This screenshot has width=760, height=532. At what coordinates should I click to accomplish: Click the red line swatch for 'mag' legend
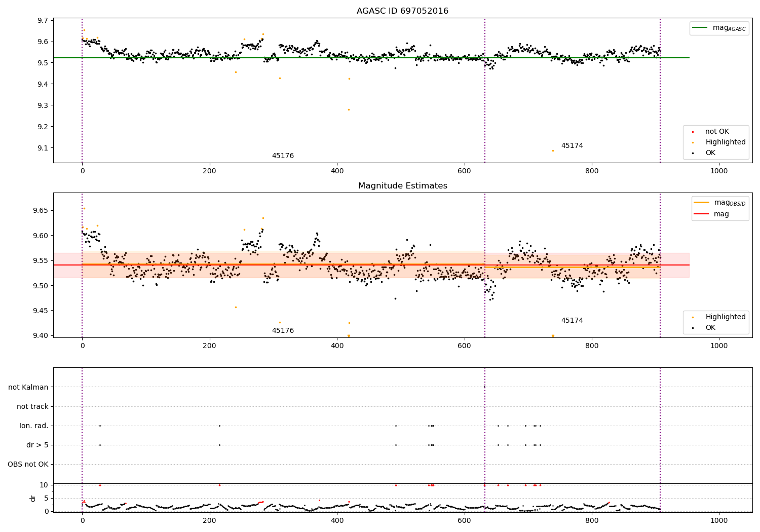click(702, 214)
